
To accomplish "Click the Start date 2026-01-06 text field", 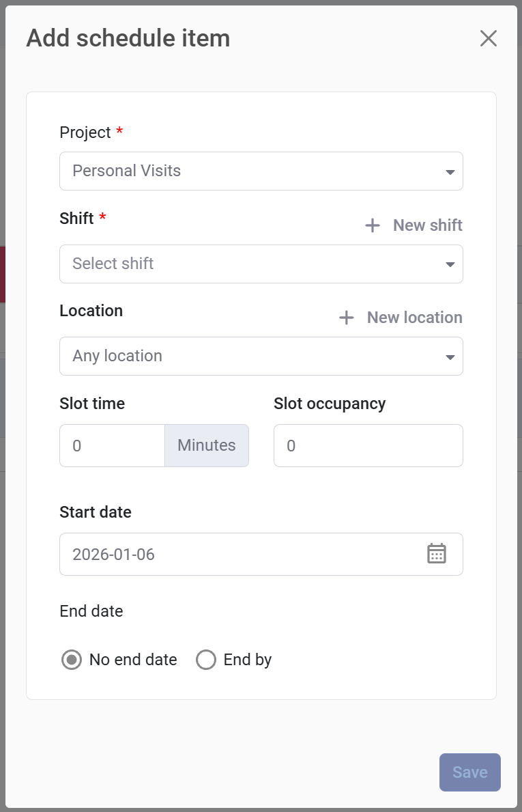I will pyautogui.click(x=239, y=554).
